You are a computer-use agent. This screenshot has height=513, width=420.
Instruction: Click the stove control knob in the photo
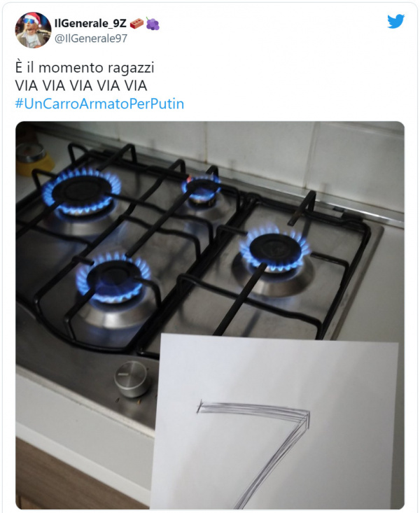132,379
